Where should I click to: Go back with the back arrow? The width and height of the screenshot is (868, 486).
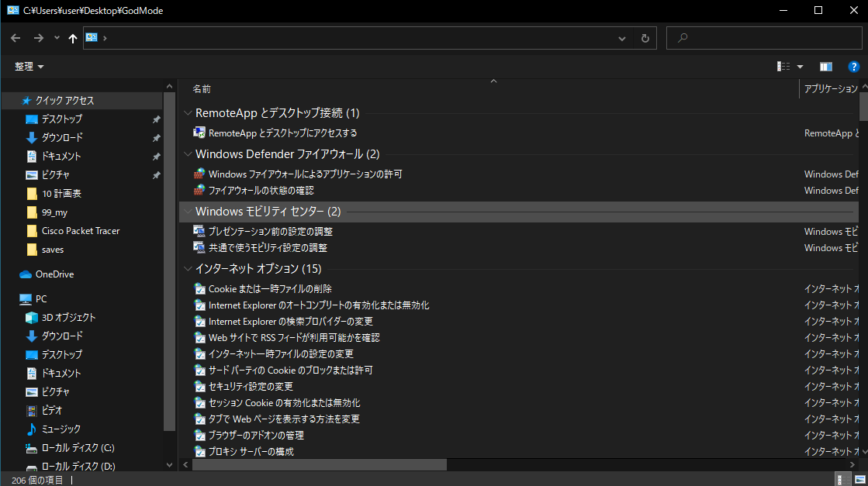pyautogui.click(x=16, y=38)
